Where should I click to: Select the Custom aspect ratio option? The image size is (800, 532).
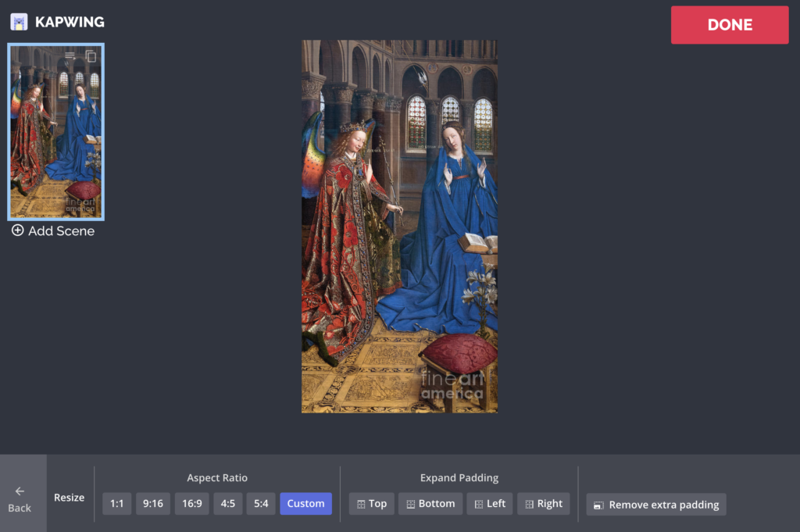click(305, 504)
